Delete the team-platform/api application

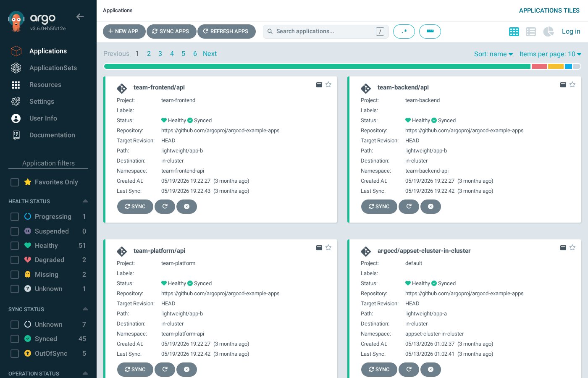pos(187,370)
